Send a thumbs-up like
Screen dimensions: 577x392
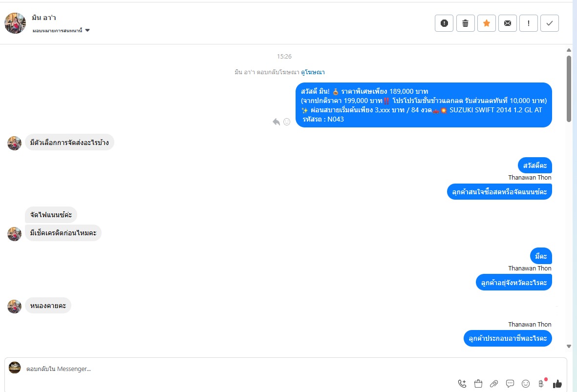(557, 384)
